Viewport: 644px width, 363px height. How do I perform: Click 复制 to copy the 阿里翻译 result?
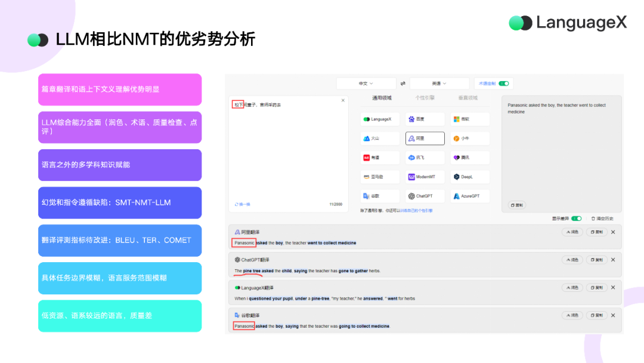click(596, 232)
